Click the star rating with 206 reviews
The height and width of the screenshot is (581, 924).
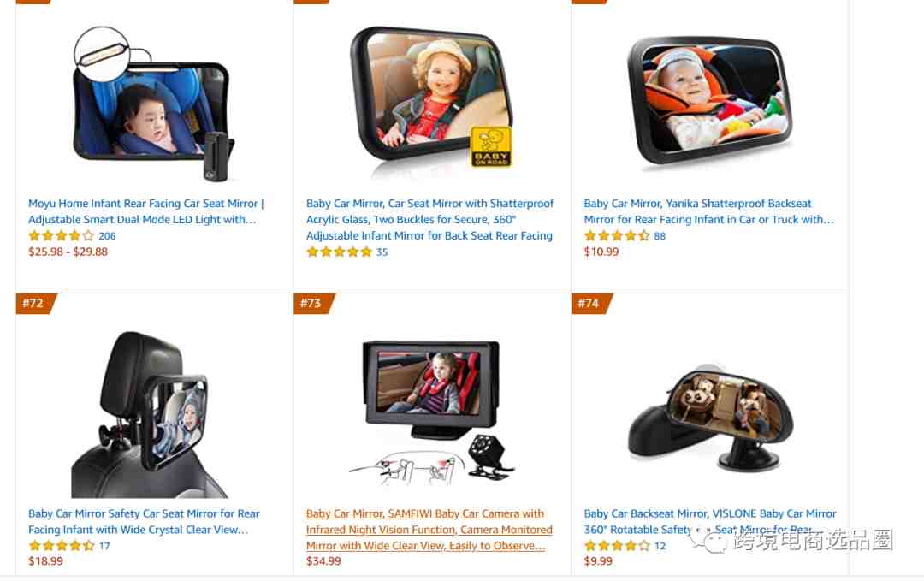(62, 235)
